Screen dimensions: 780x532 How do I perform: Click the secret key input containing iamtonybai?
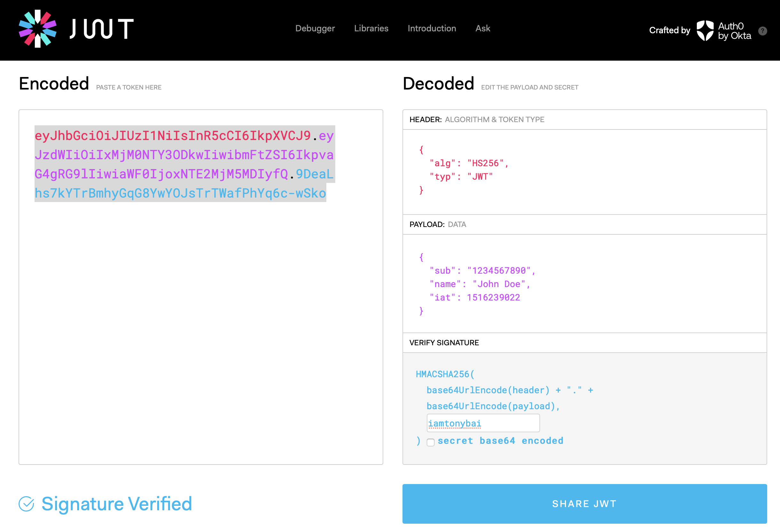click(483, 423)
